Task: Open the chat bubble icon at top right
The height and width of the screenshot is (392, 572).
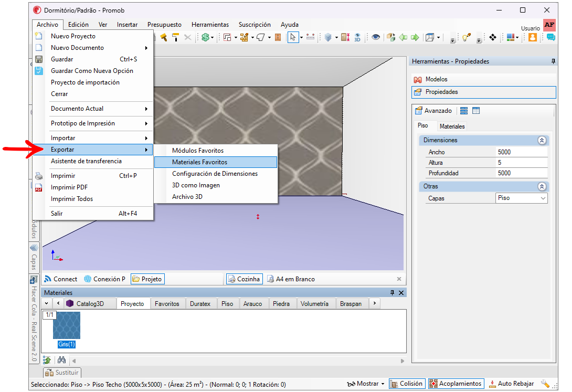Action: [x=550, y=37]
